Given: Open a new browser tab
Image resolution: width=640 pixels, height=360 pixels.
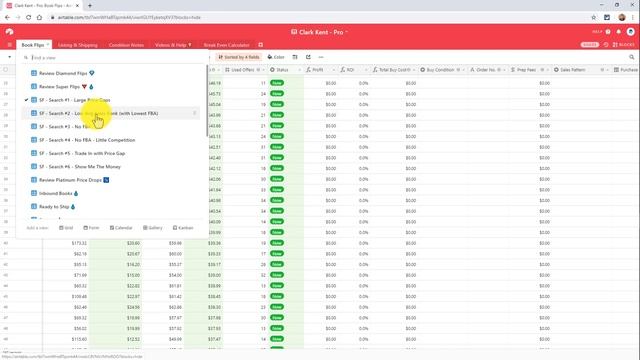Looking at the screenshot, I should coord(90,6).
